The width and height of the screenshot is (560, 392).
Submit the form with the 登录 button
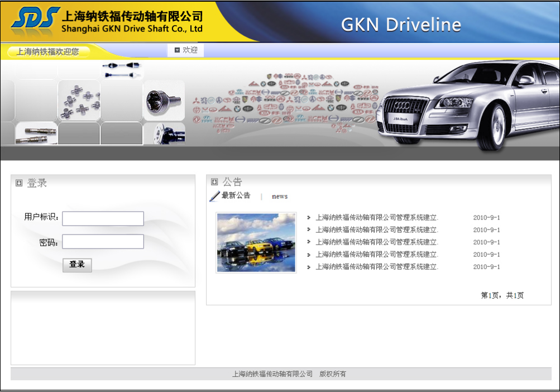(77, 265)
